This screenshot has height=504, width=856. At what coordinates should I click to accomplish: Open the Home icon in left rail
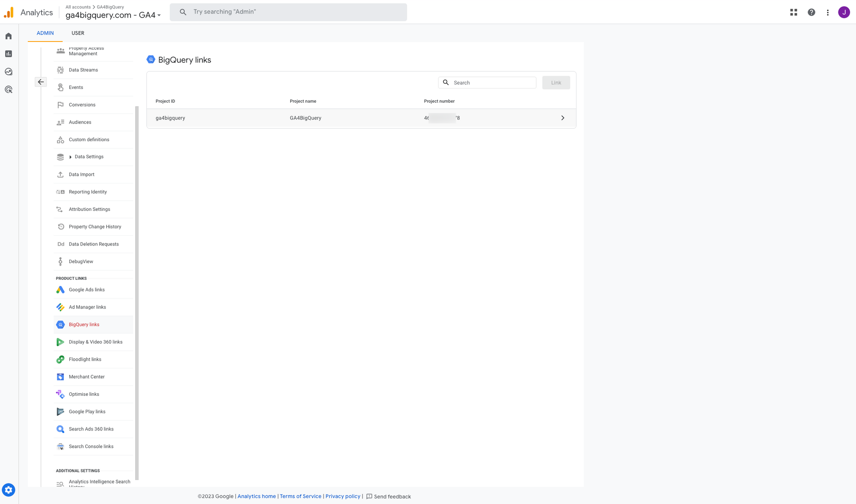point(9,36)
